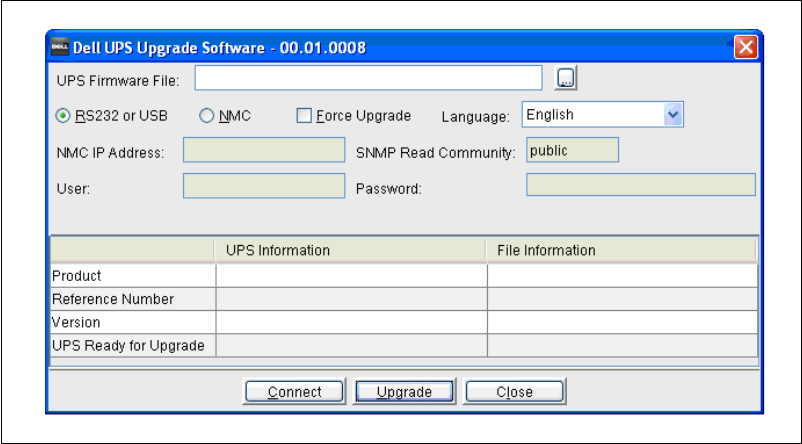Click the SNMP Read Community field
Viewport: 802px width, 444px height.
click(x=572, y=150)
